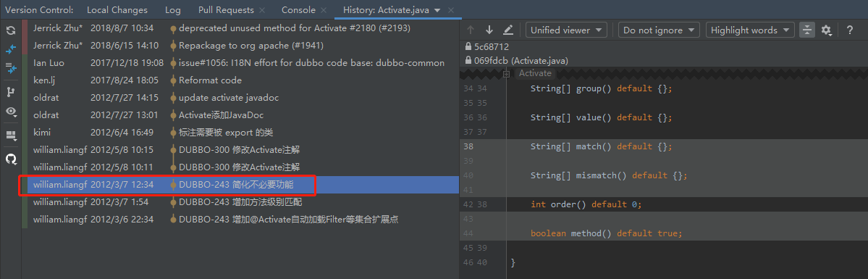This screenshot has width=868, height=279.
Task: Open the layout presentation settings icon
Action: coord(11,136)
